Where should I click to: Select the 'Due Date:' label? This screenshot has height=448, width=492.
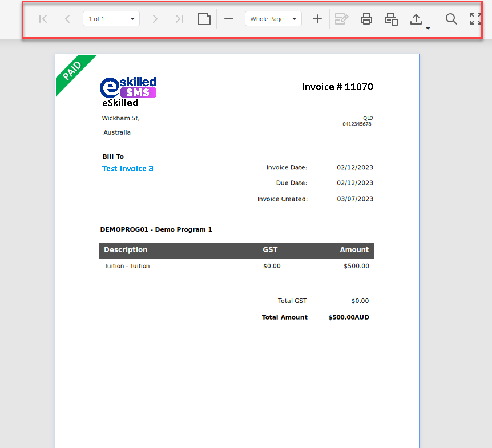(292, 183)
